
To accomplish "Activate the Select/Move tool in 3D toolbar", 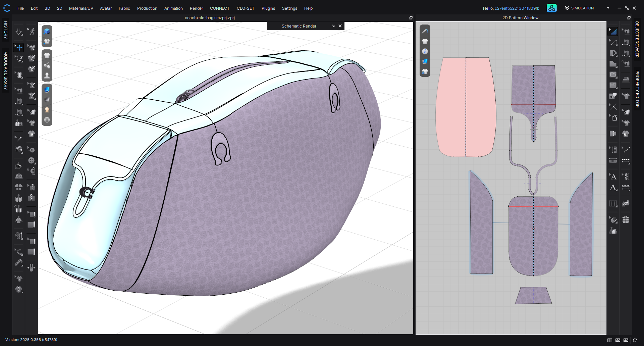I will 19,47.
